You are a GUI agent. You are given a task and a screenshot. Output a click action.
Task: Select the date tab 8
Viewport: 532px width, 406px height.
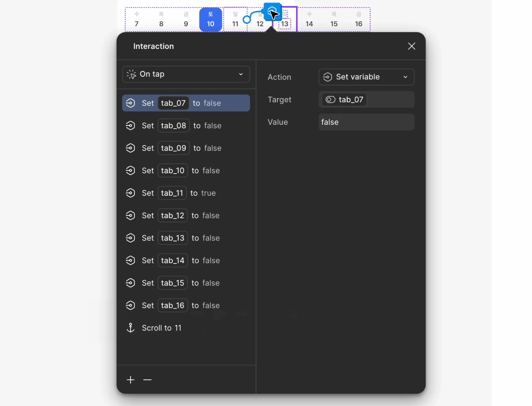pos(161,20)
